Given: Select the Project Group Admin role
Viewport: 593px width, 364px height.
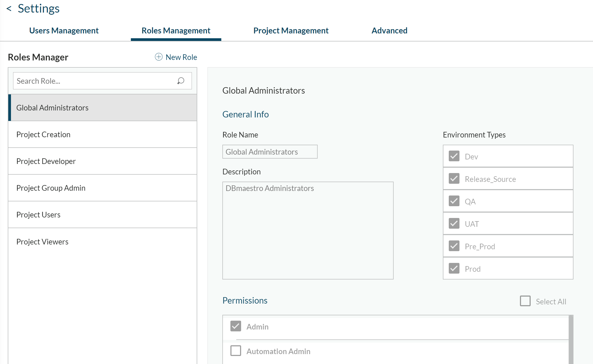Looking at the screenshot, I should [51, 188].
